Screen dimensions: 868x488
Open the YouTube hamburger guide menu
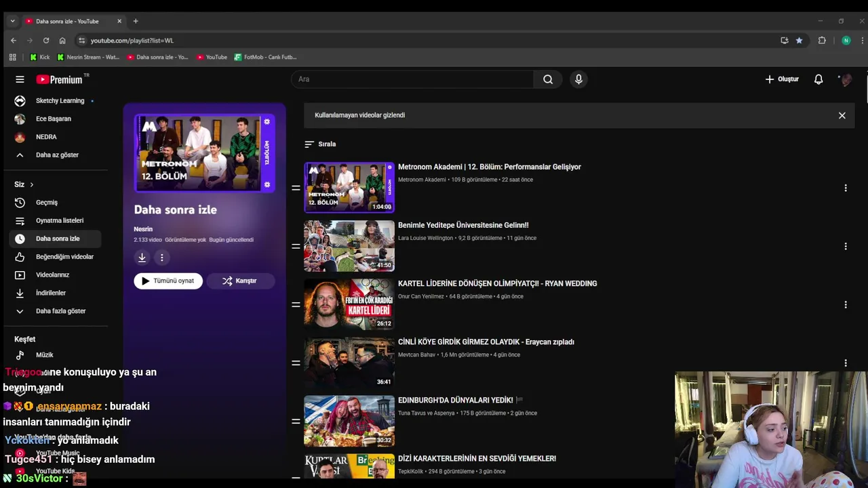(x=20, y=79)
